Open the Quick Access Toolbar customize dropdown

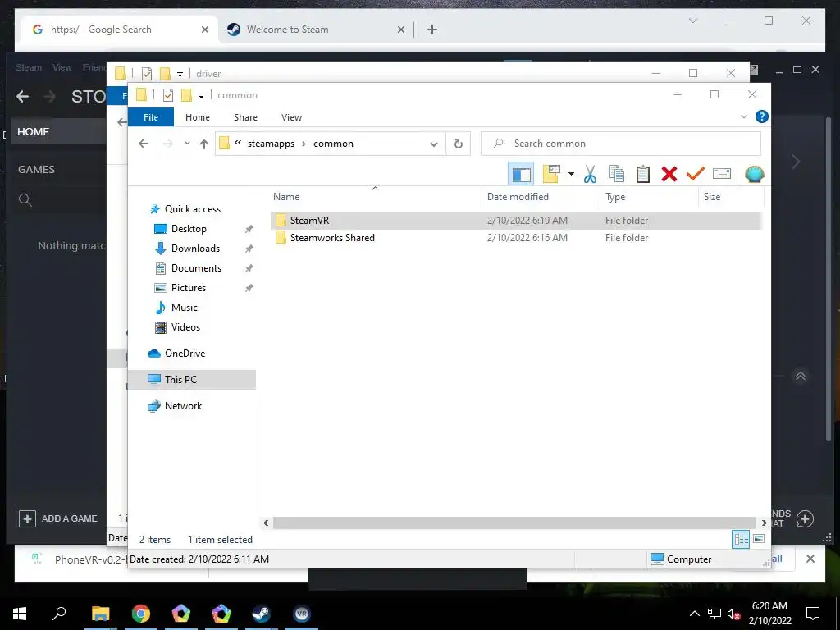point(202,95)
